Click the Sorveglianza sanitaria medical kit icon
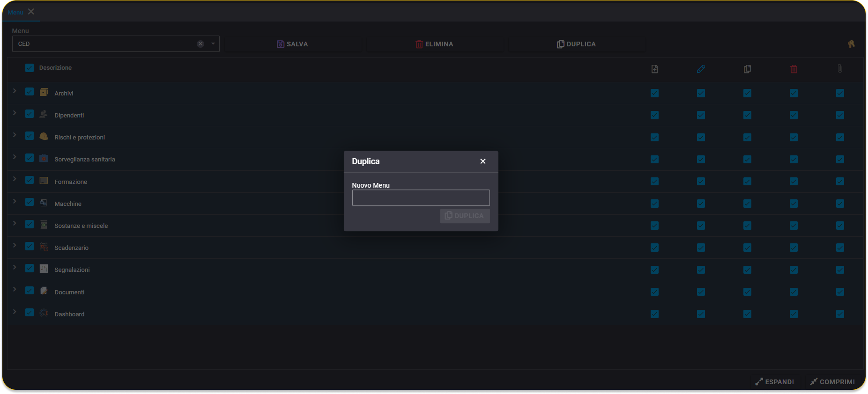Viewport: 868px width, 394px height. (x=44, y=158)
